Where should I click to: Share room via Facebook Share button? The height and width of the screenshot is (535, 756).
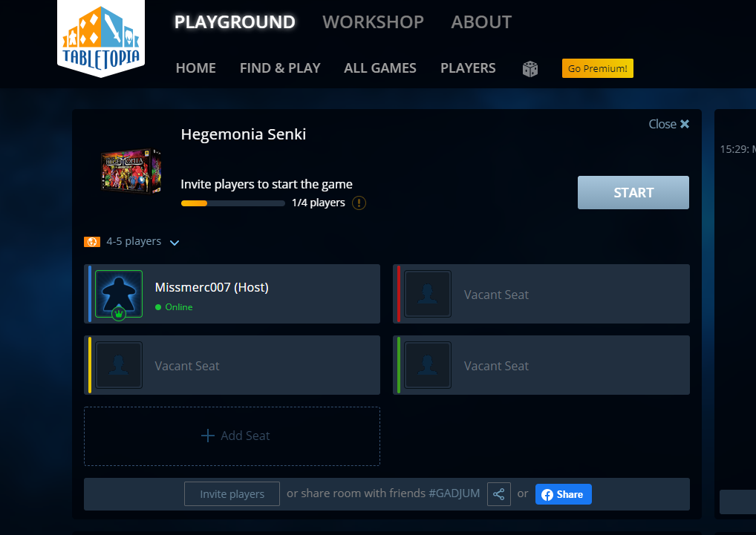pos(563,494)
